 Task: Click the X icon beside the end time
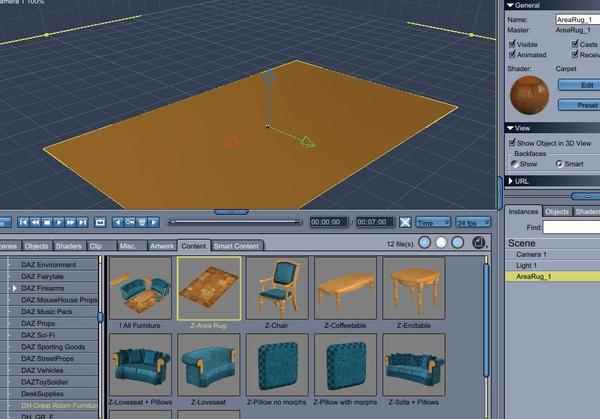click(405, 222)
